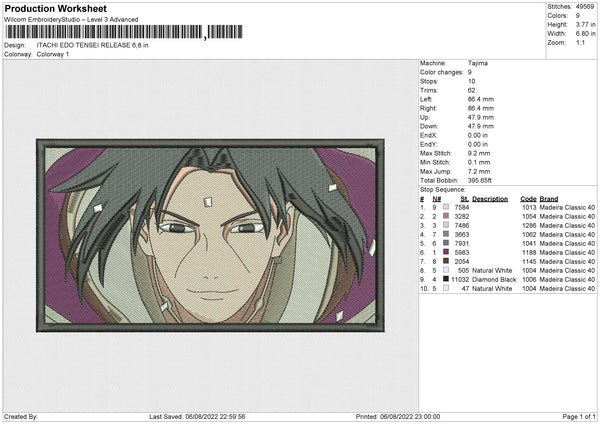Select the Diamond Black color swatch
Viewport: 600px width, 424px height.
coord(446,279)
